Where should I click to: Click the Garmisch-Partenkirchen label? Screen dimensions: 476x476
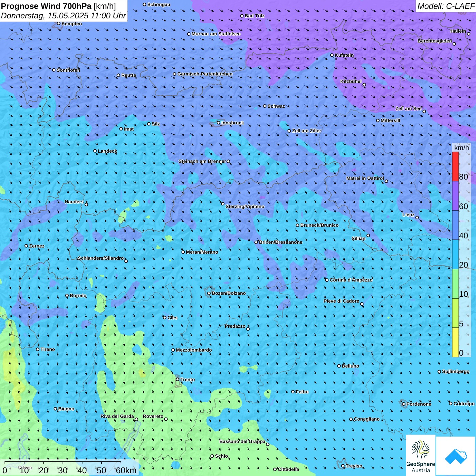pos(205,74)
